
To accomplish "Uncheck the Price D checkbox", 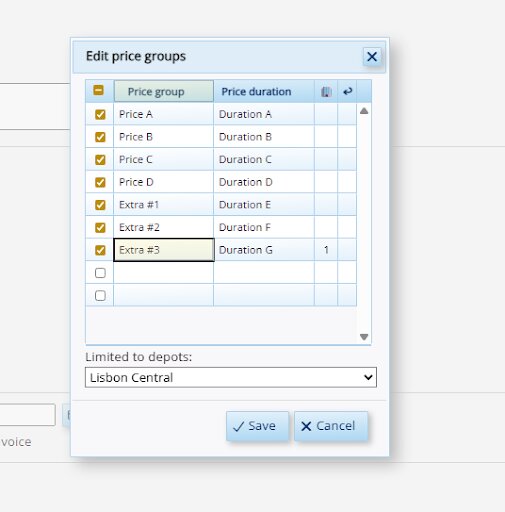I will coord(100,182).
